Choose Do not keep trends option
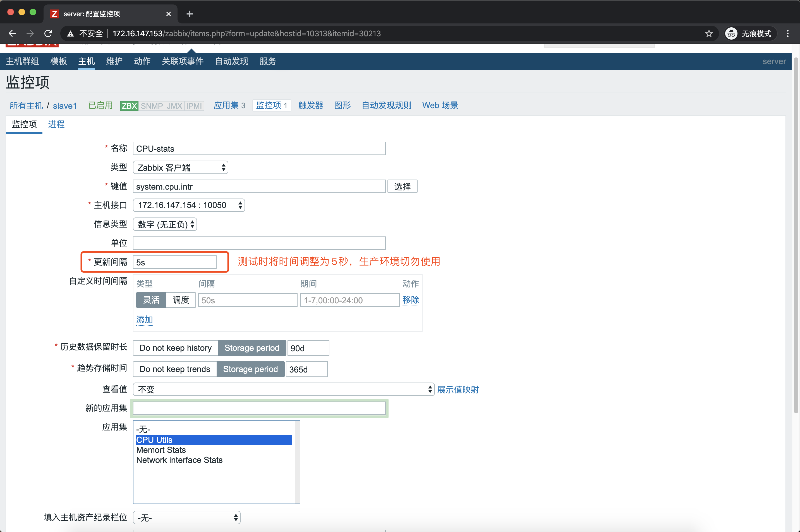 click(174, 369)
